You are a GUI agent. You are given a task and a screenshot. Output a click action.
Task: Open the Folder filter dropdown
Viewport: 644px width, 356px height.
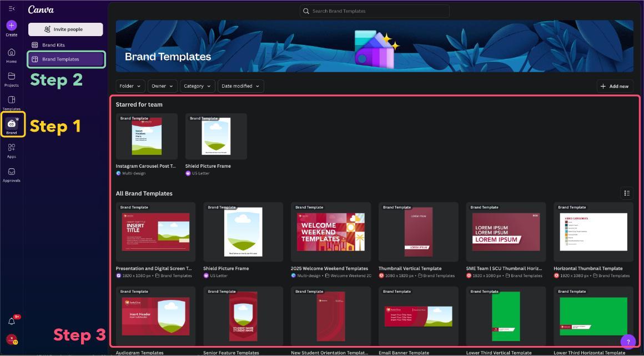130,86
